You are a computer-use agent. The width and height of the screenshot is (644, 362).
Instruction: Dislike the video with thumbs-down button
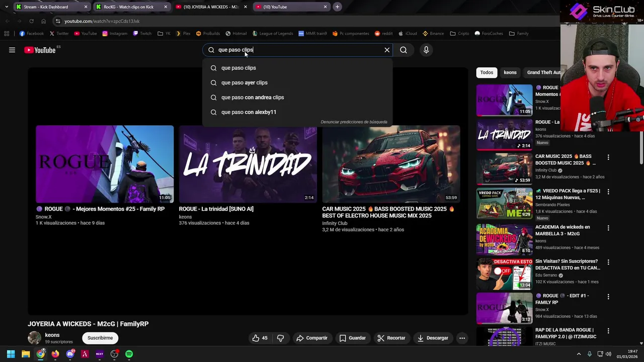280,338
